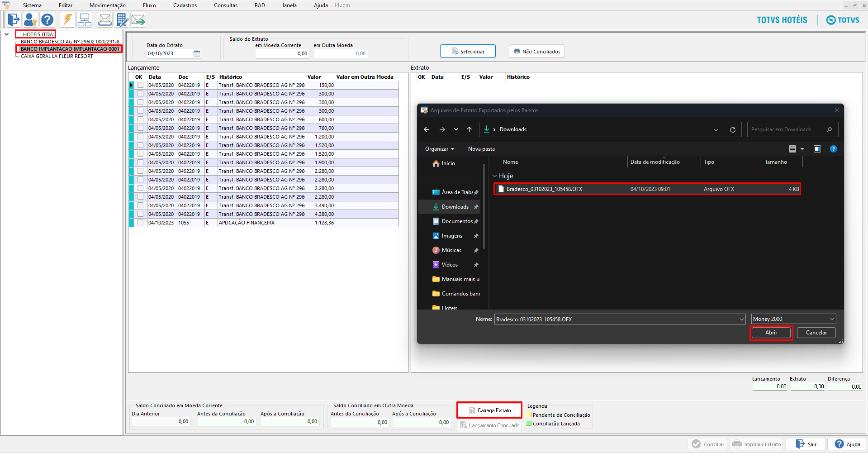868x453 pixels.
Task: Sort dialog files by Data de modificação
Action: (655, 162)
